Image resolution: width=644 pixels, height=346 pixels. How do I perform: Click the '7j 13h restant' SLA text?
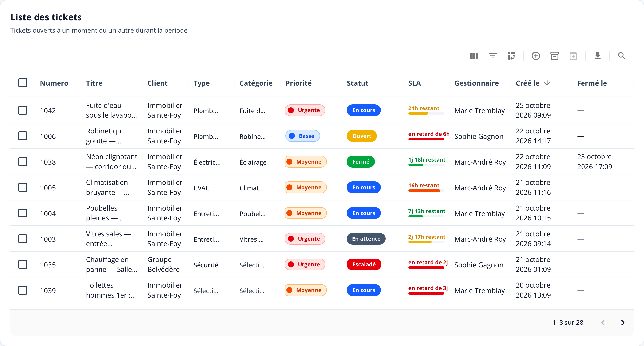(427, 211)
